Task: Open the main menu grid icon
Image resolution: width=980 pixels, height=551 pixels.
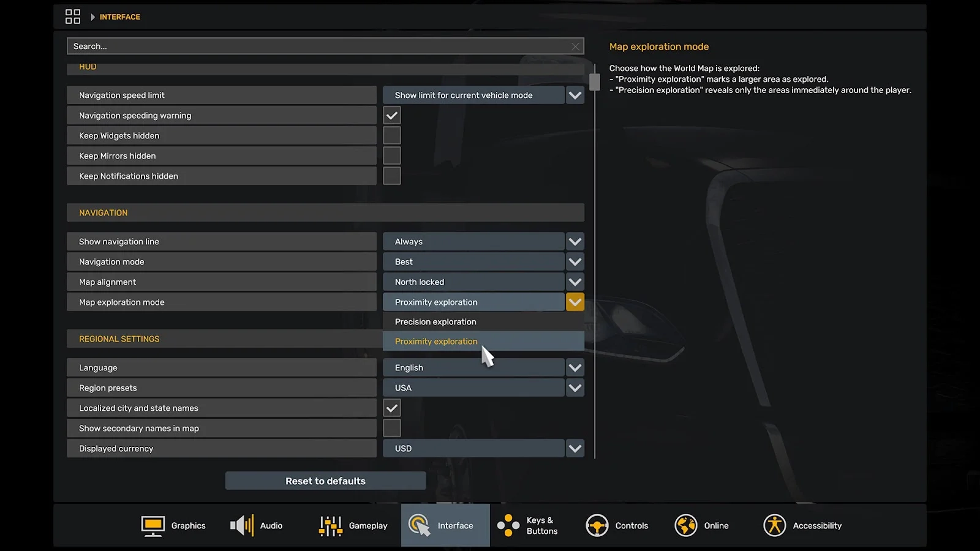Action: [x=73, y=17]
